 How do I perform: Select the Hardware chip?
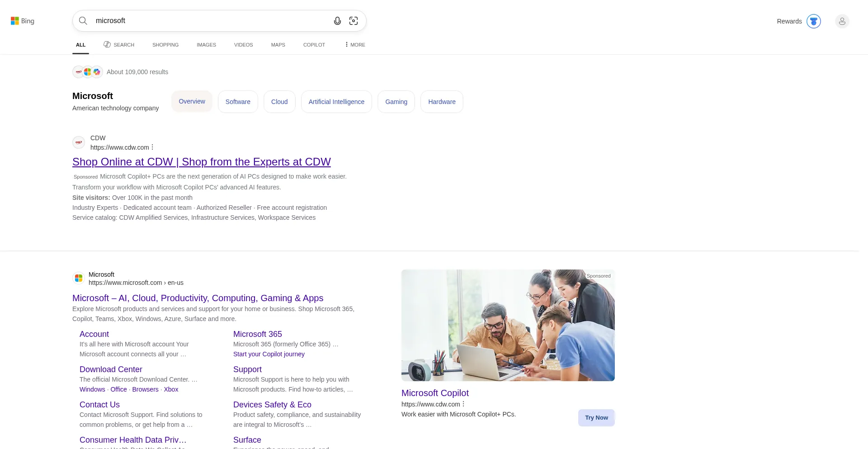[x=442, y=102]
